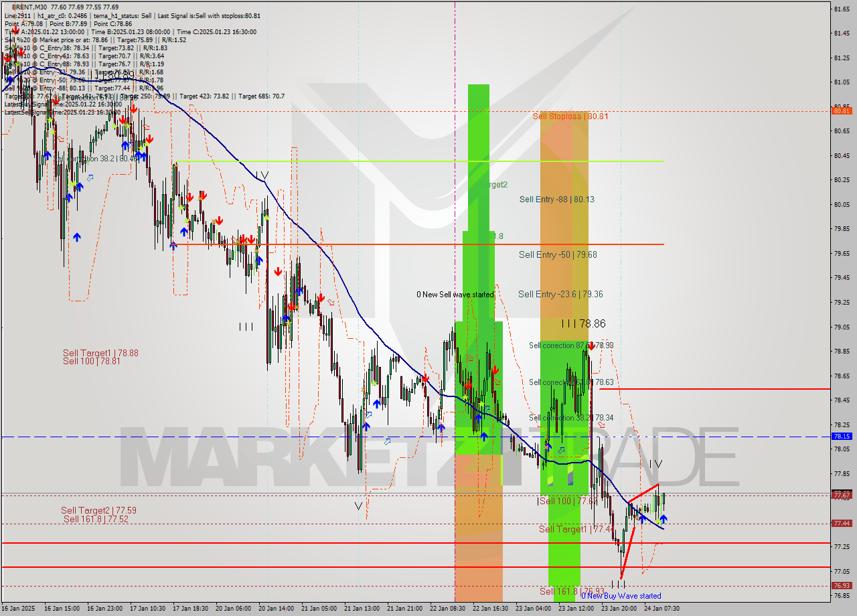Screen dimensions: 857x616
Task: Click the 'Sell Entry -23.6 | 79.36' label
Action: pos(560,294)
